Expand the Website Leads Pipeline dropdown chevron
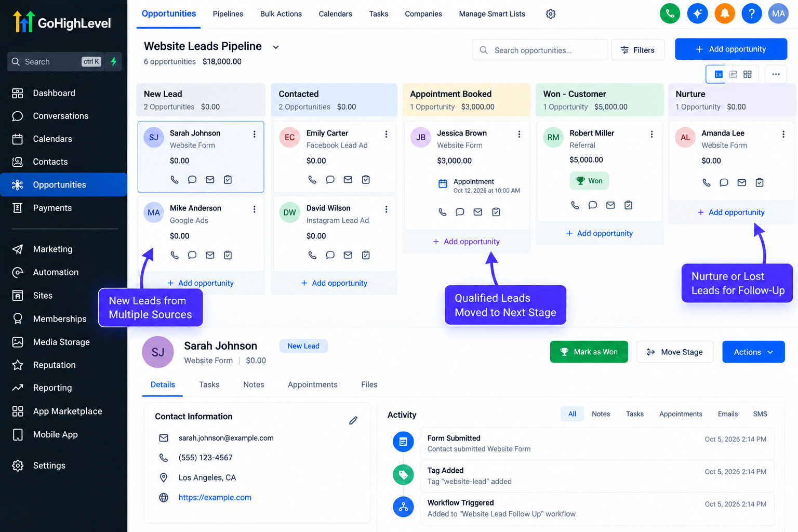 [276, 47]
